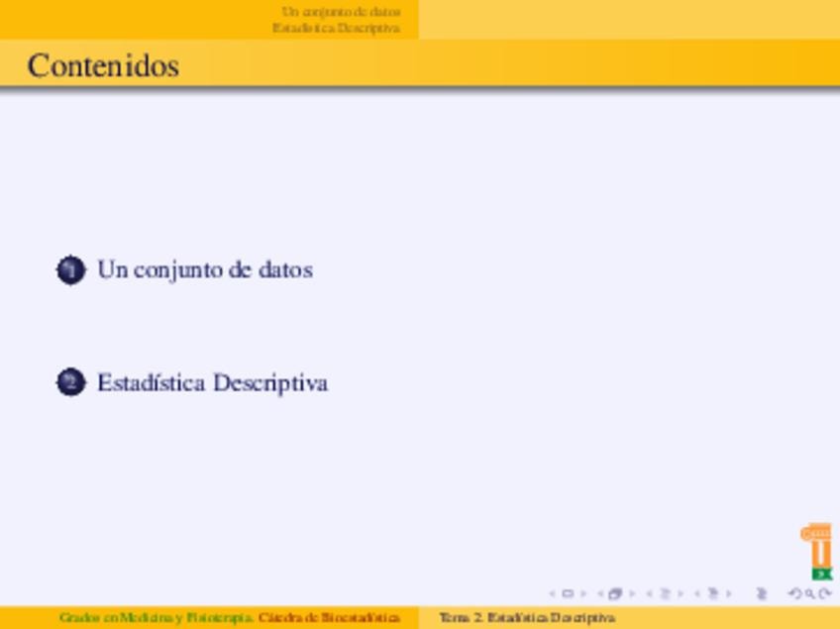Click the stacked frames navigation icon

click(615, 593)
